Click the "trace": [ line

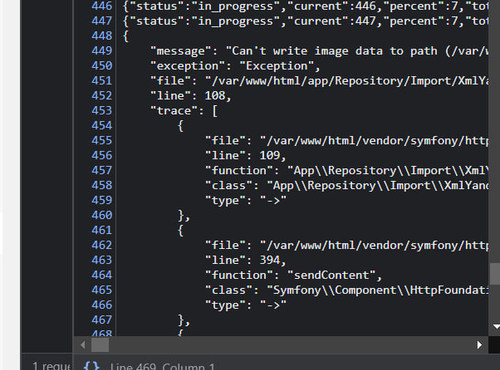click(184, 111)
